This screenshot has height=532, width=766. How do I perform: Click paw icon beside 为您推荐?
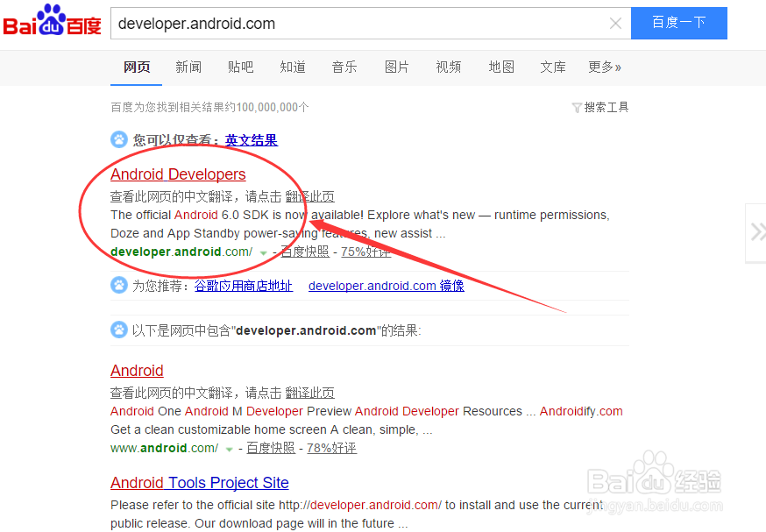coord(118,286)
